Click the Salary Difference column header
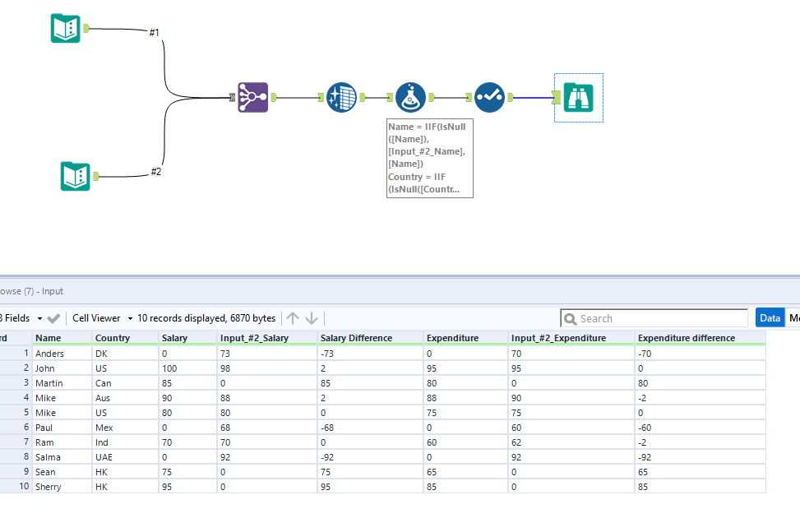 371,338
